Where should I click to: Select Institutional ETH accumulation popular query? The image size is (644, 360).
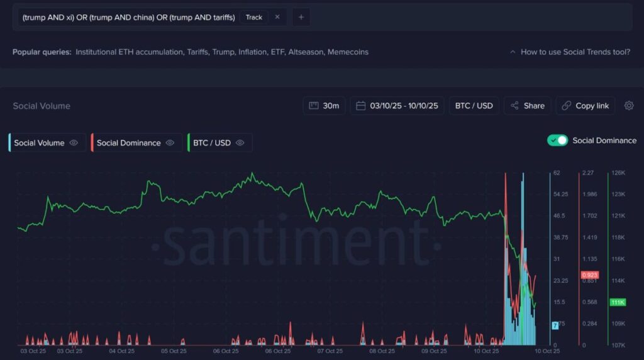129,52
